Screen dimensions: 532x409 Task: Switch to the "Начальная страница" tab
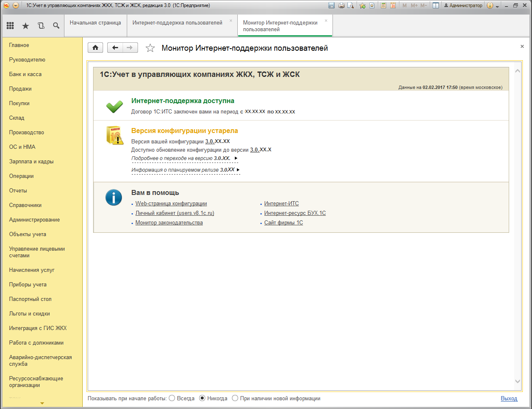pyautogui.click(x=95, y=23)
